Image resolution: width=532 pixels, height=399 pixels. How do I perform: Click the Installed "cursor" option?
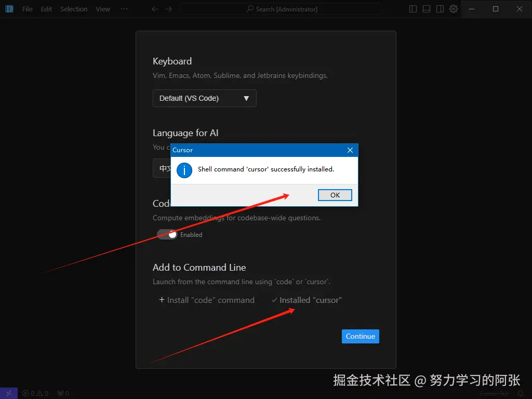click(307, 300)
